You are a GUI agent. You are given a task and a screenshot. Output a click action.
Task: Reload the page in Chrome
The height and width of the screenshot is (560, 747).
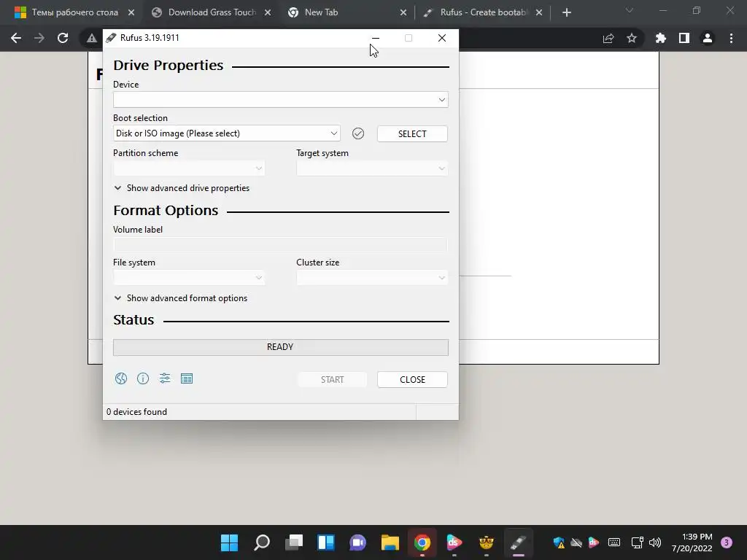63,38
